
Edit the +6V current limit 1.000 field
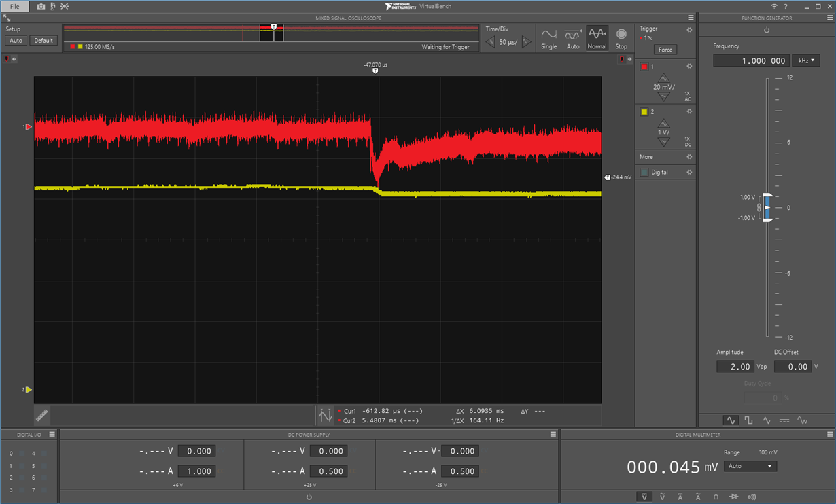click(197, 471)
